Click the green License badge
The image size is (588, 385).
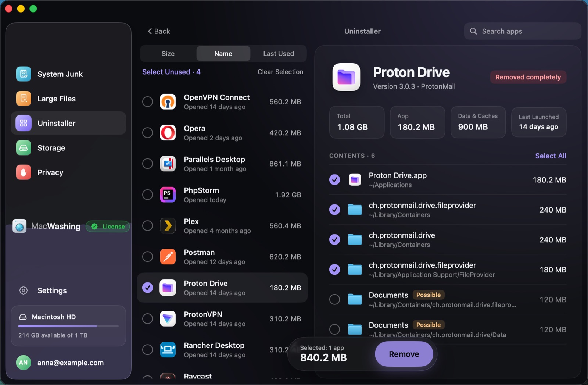pyautogui.click(x=108, y=227)
